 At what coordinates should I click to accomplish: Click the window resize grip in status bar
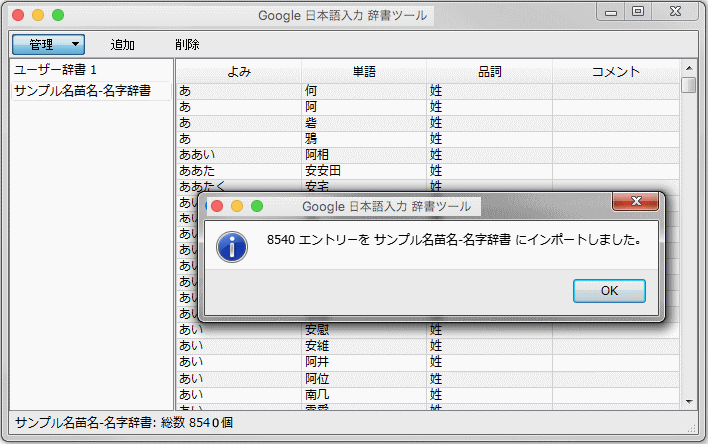pos(692,428)
